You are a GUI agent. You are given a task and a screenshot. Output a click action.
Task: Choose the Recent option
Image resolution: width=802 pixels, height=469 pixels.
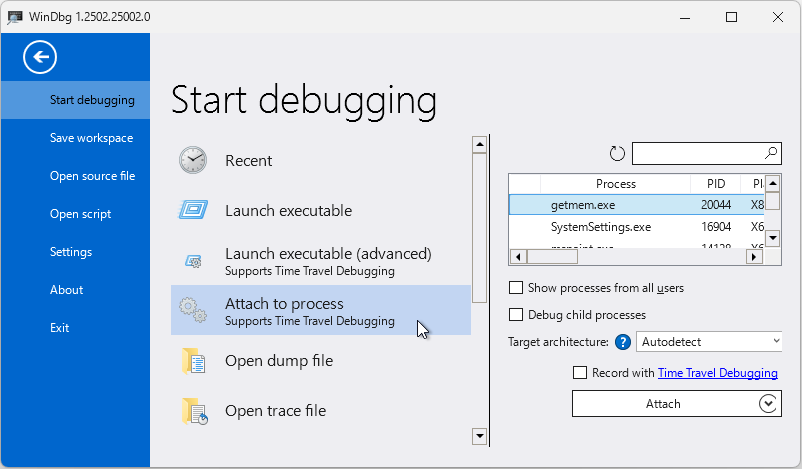click(x=321, y=160)
